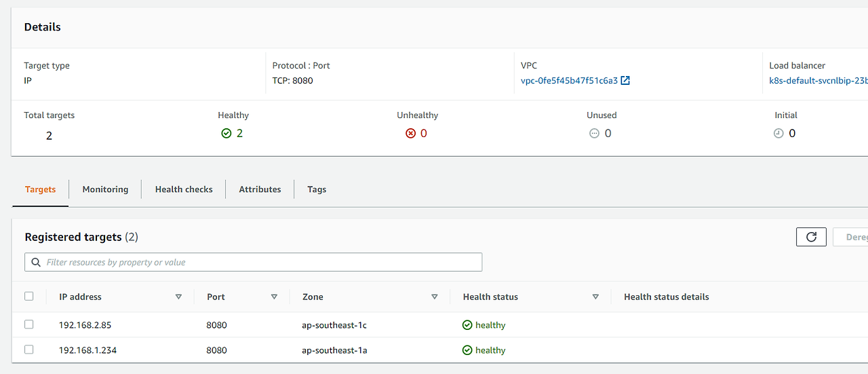Click the Initial clock icon

pyautogui.click(x=778, y=134)
